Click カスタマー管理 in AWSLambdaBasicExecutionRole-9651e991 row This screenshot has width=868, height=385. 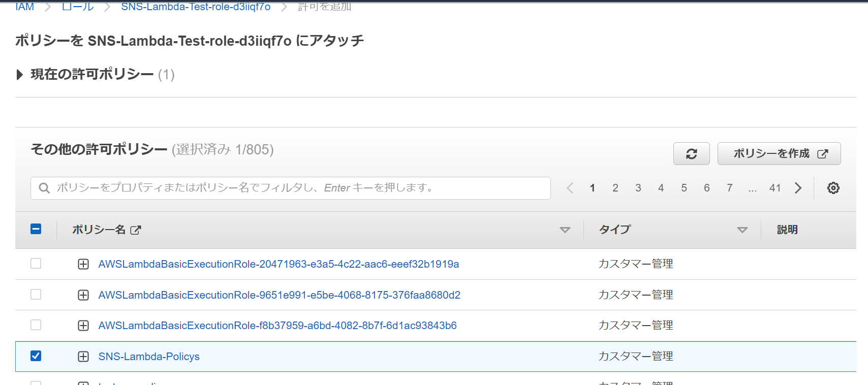pyautogui.click(x=636, y=295)
